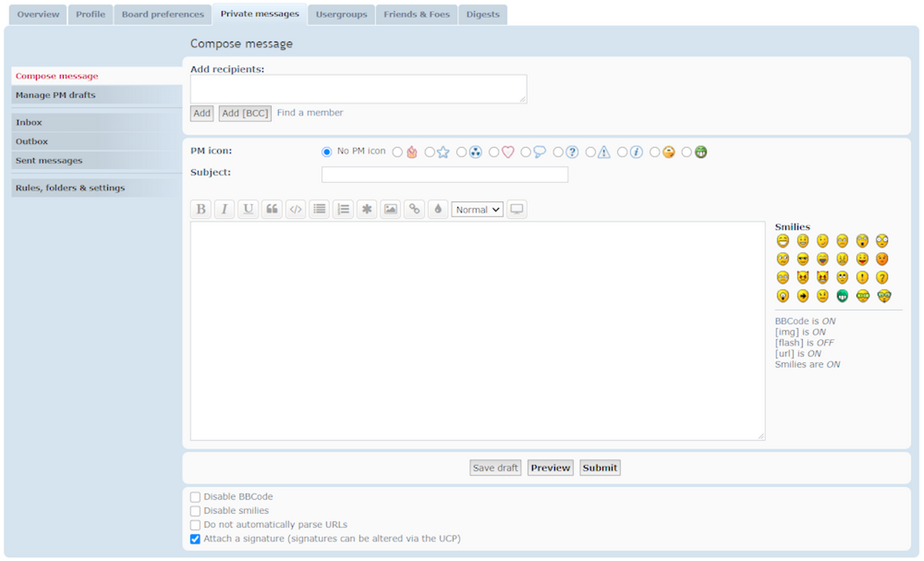Tick the Disable smilies checkbox
The width and height of the screenshot is (924, 561).
click(x=195, y=511)
